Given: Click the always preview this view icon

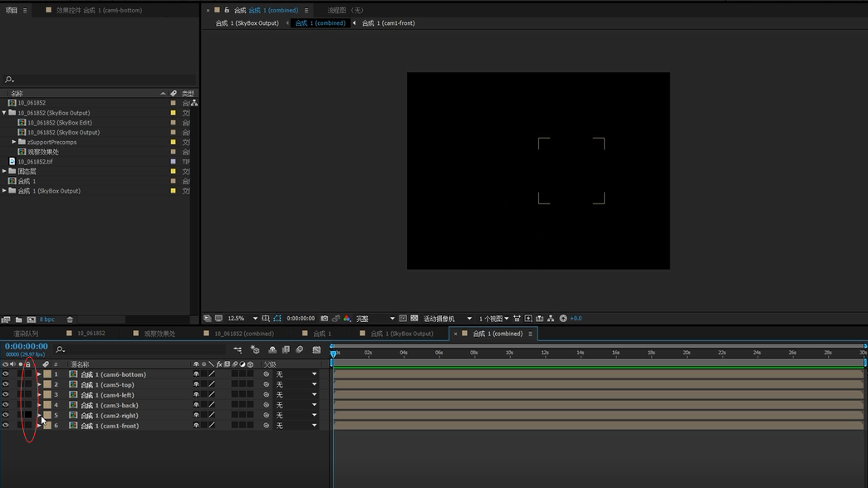Looking at the screenshot, I should pos(207,319).
